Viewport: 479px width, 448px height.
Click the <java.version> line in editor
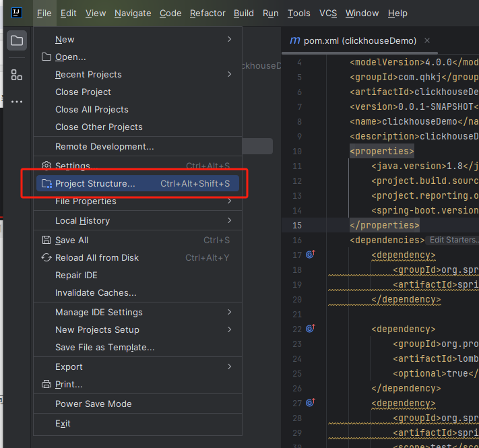425,166
